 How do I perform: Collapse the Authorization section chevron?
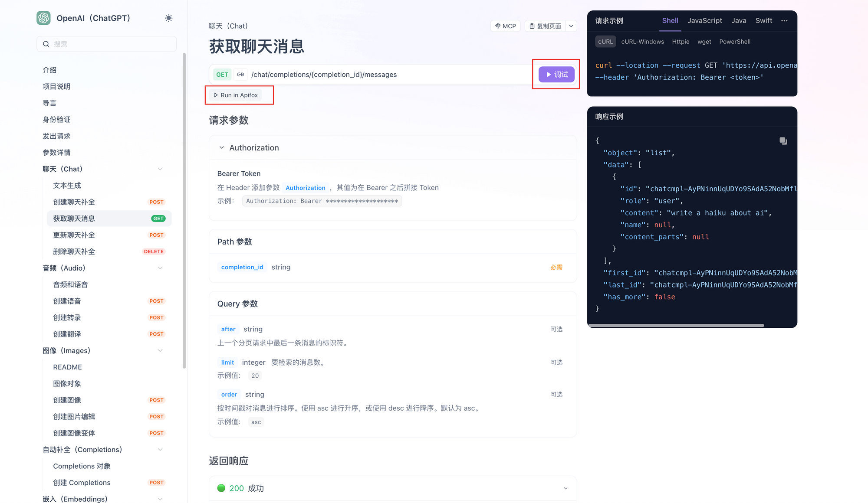coord(222,148)
